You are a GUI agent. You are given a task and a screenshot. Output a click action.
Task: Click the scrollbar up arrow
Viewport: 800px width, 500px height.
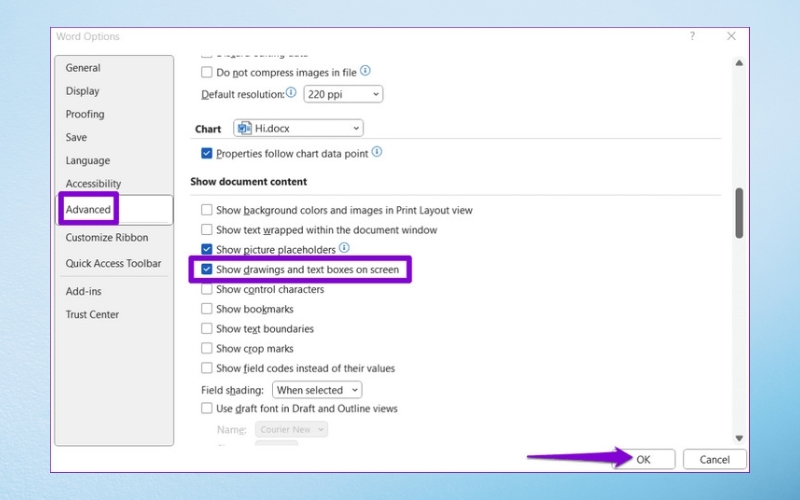coord(739,63)
